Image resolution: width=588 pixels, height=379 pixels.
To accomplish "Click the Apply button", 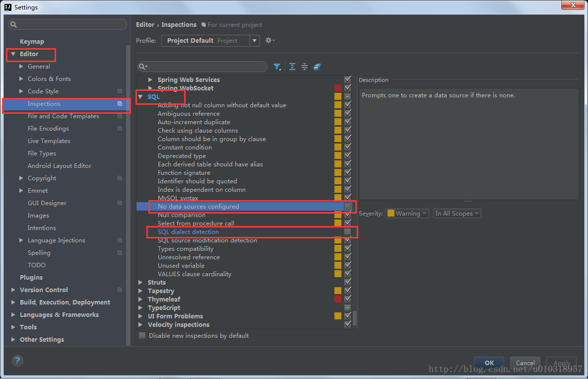I will tap(561, 363).
